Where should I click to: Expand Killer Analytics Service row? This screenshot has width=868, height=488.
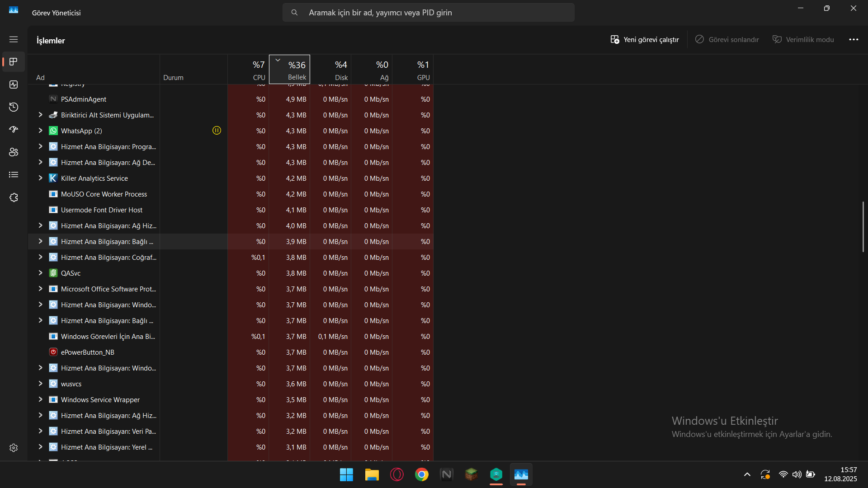pyautogui.click(x=40, y=178)
